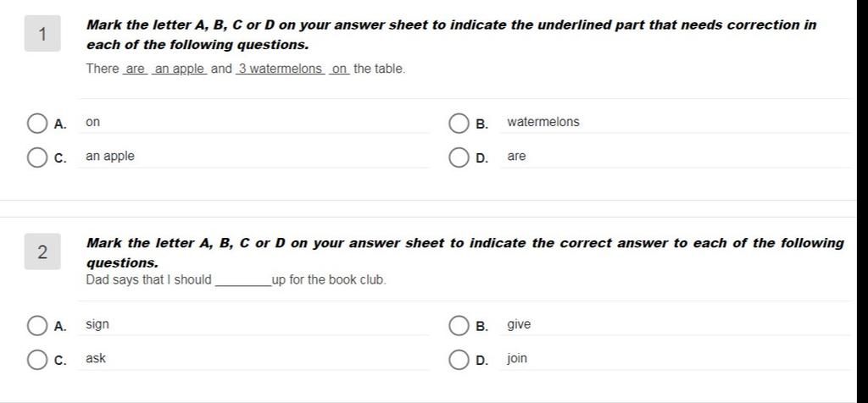Select radio circle C in question 2
The height and width of the screenshot is (403, 868).
click(x=37, y=360)
